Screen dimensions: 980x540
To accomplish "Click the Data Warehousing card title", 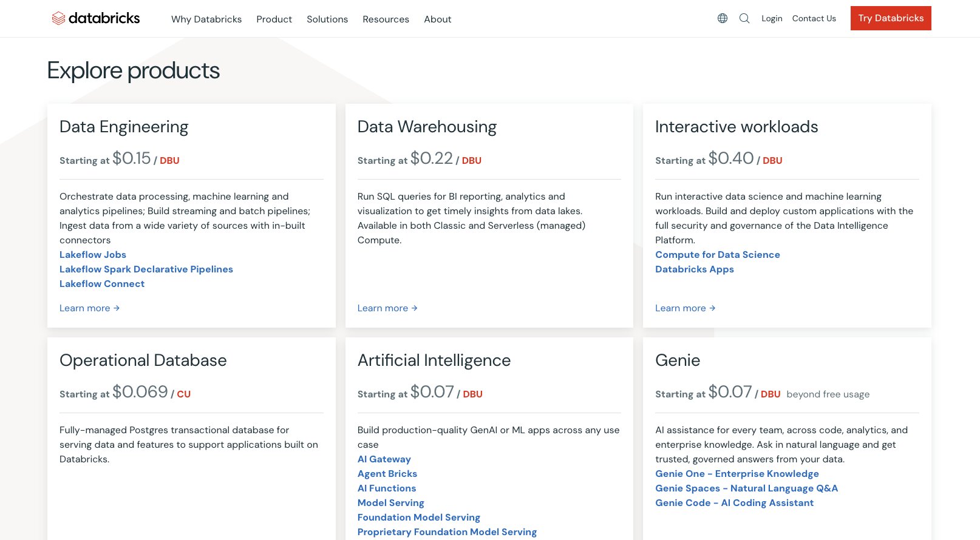I will [x=427, y=127].
